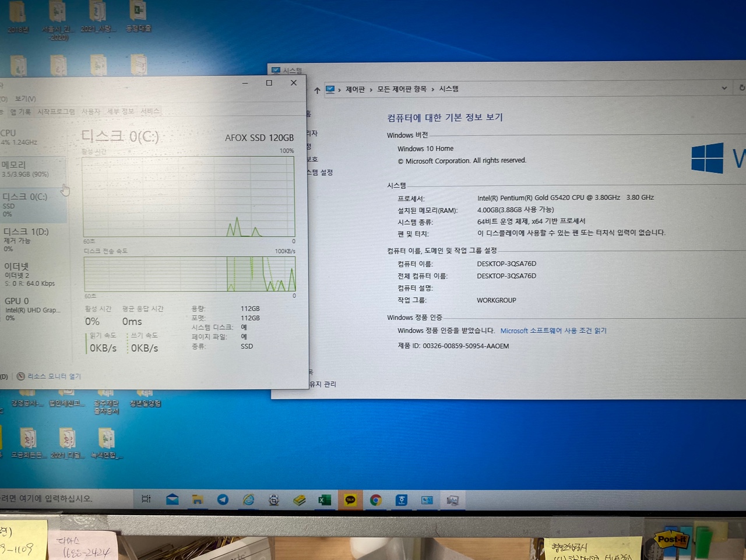Expand the System address bar history dropdown
746x560 pixels.
pyautogui.click(x=724, y=88)
